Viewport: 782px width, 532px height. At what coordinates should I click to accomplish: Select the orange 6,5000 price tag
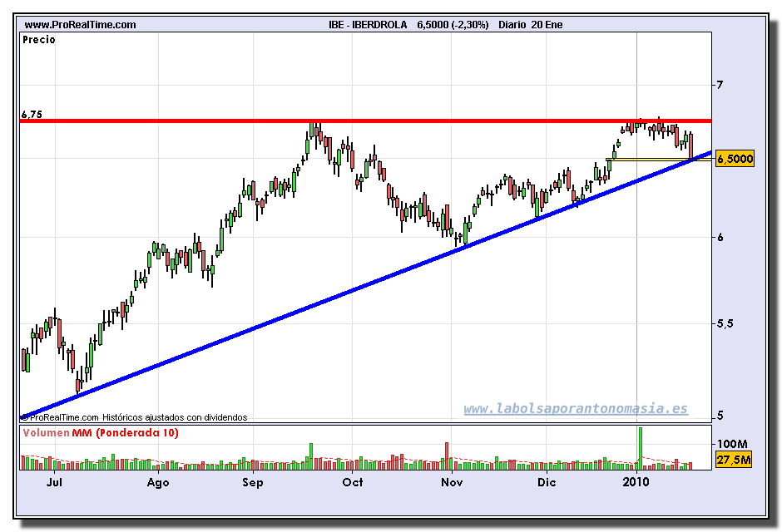pos(735,159)
